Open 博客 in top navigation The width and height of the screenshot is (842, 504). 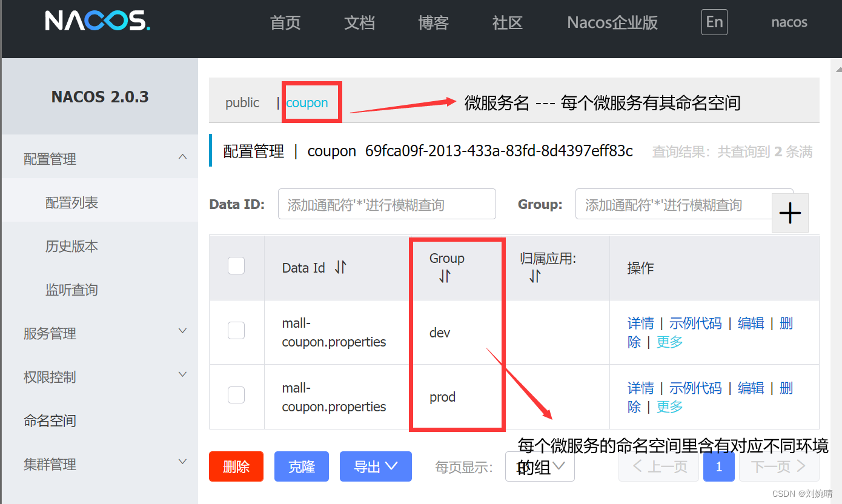pyautogui.click(x=434, y=23)
